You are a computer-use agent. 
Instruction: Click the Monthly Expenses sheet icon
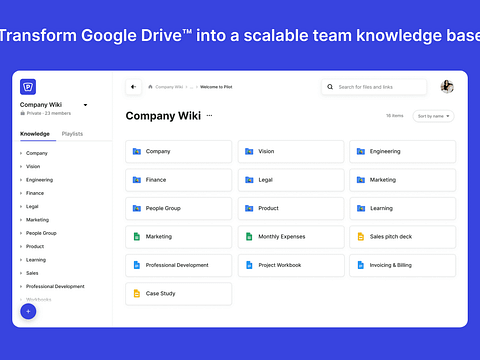[x=249, y=237]
